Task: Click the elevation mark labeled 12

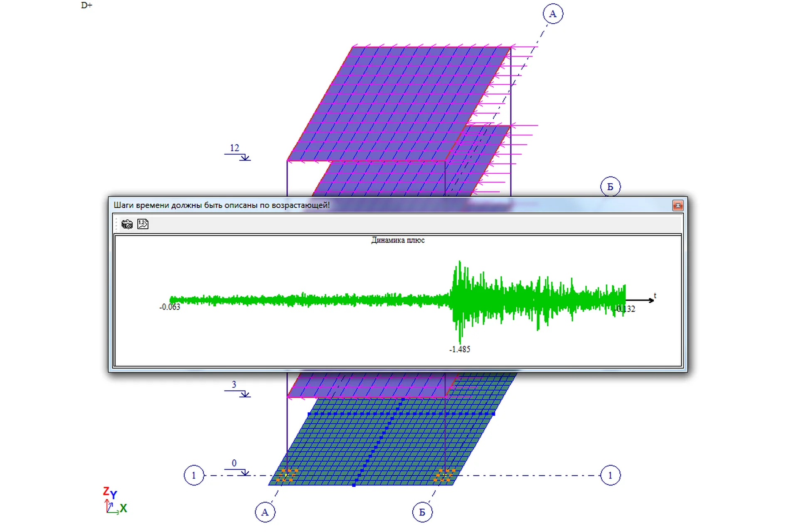Action: 235,148
